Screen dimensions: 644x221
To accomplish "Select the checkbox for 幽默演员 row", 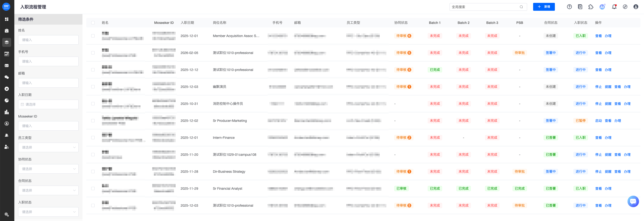I will click(93, 87).
